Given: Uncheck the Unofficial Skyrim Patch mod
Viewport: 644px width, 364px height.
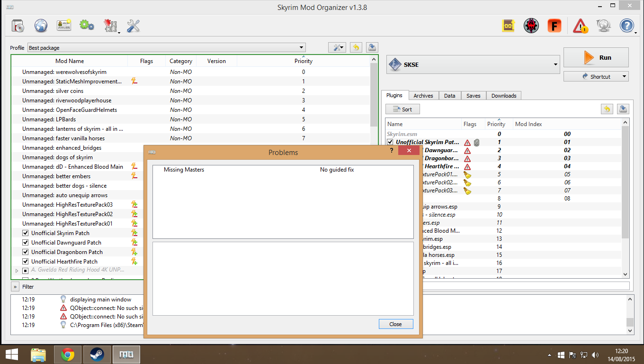Looking at the screenshot, I should pyautogui.click(x=26, y=233).
